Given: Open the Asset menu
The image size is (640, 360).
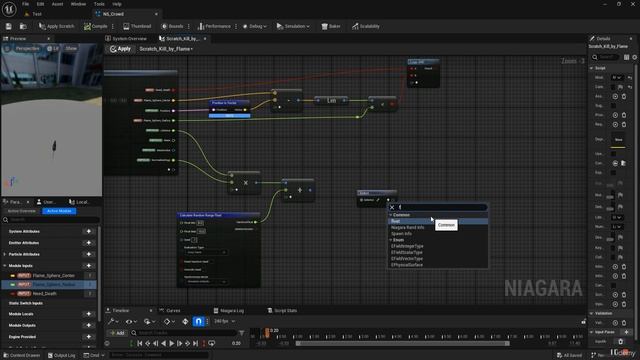Looking at the screenshot, I should point(58,4).
